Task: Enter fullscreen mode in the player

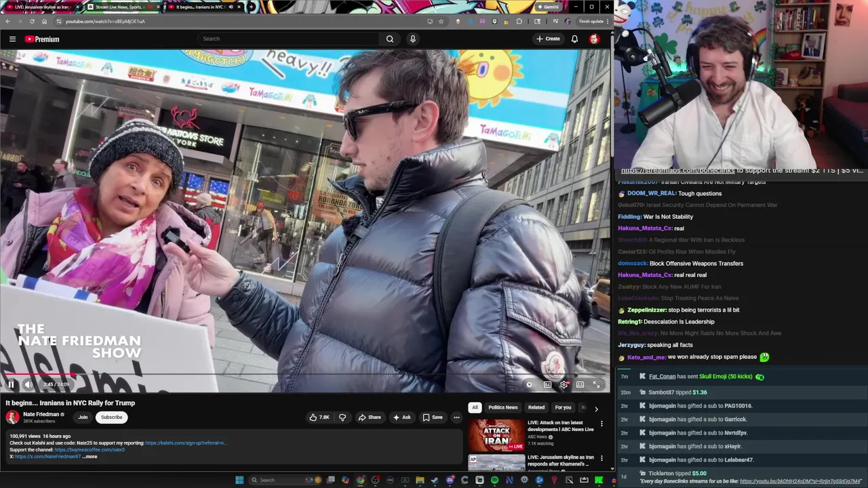Action: pyautogui.click(x=596, y=384)
